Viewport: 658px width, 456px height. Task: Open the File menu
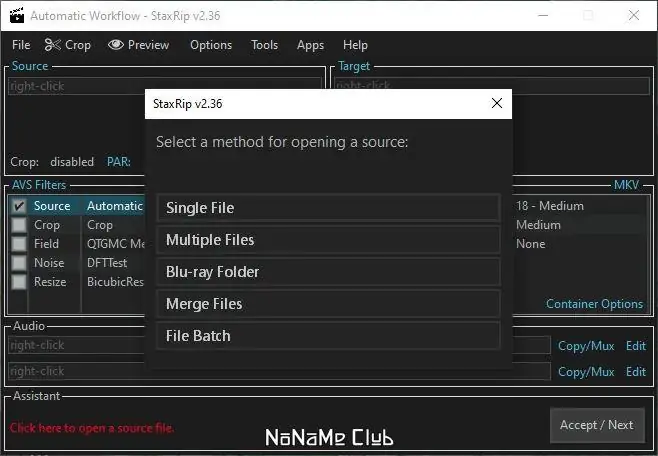(x=21, y=45)
